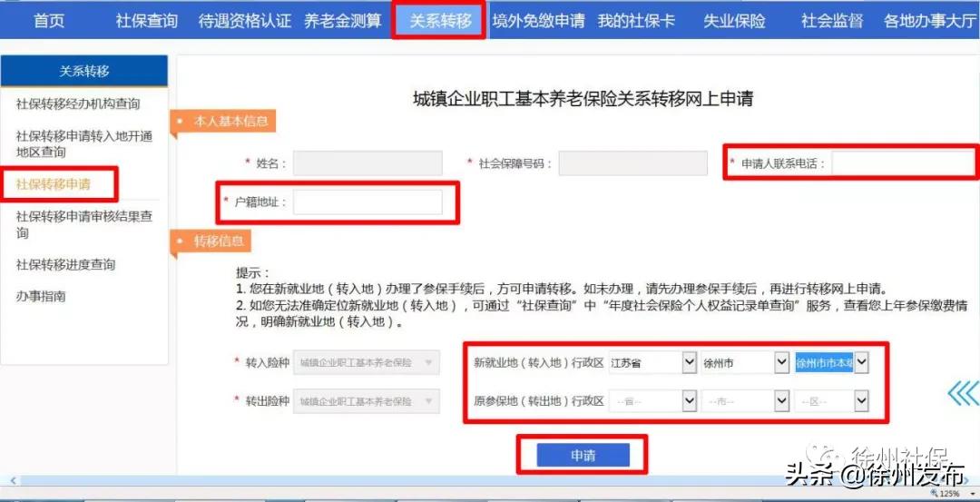This screenshot has height=502, width=980.
Task: Open the 江苏省 province dropdown for 转入地
Action: coord(652,362)
